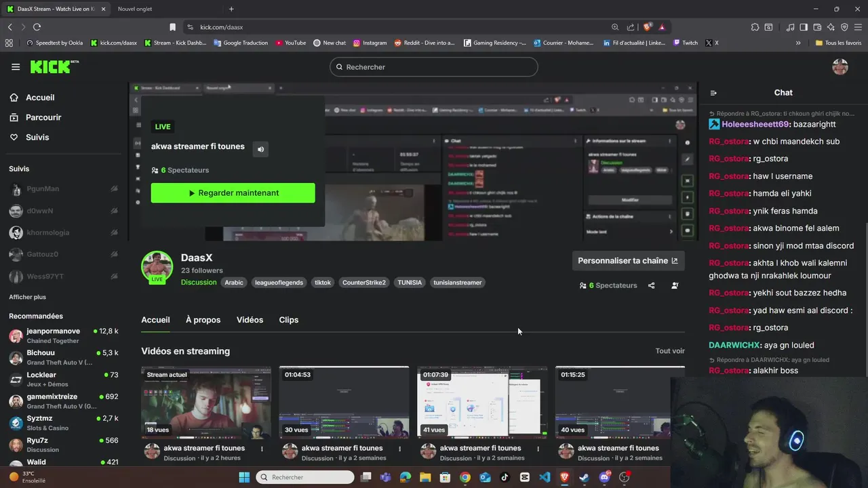Open browser extensions puzzle icon
Image resolution: width=868 pixels, height=488 pixels.
[755, 27]
